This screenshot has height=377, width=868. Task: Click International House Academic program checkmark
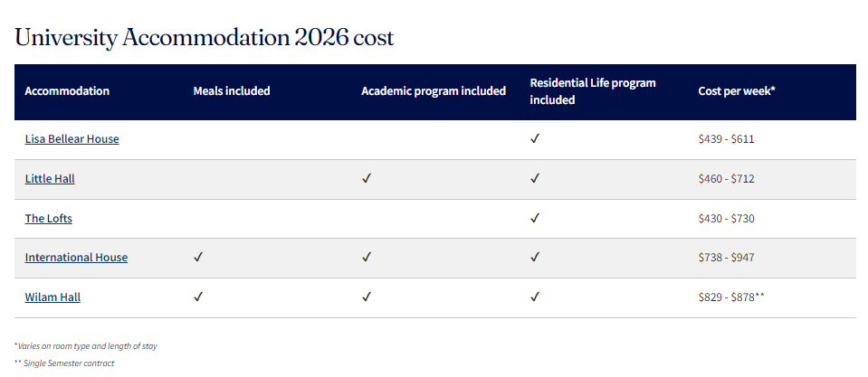pyautogui.click(x=367, y=258)
